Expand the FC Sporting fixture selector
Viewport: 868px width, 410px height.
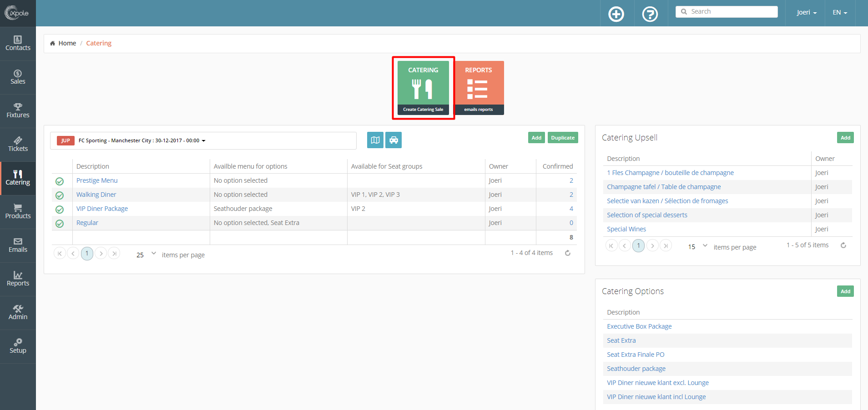(203, 140)
